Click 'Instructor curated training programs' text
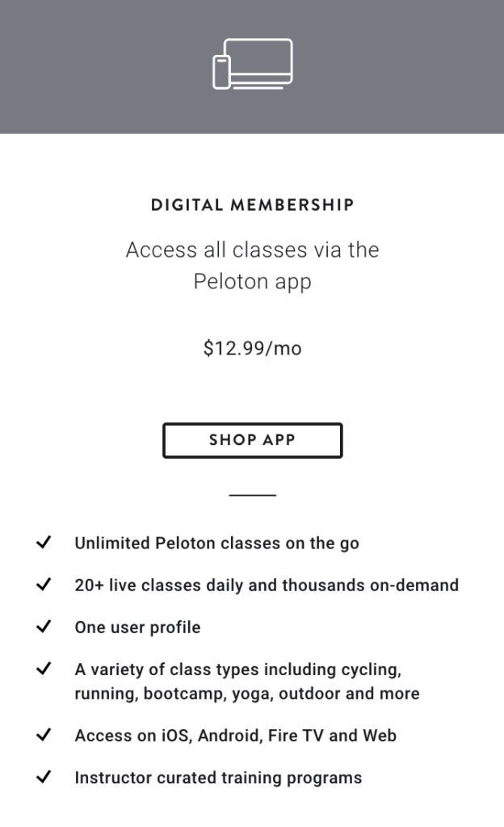Viewport: 504px width, 827px height. pos(218,778)
